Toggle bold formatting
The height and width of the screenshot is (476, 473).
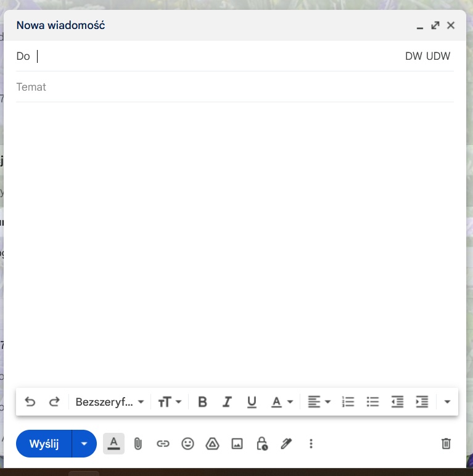click(x=202, y=402)
